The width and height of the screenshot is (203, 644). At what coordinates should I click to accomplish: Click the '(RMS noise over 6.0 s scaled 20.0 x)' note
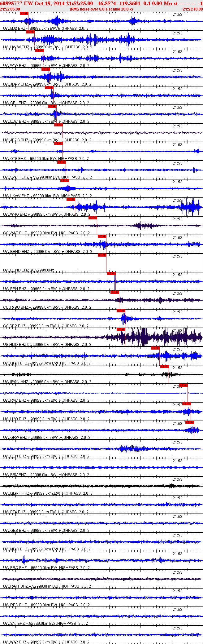[101, 9]
